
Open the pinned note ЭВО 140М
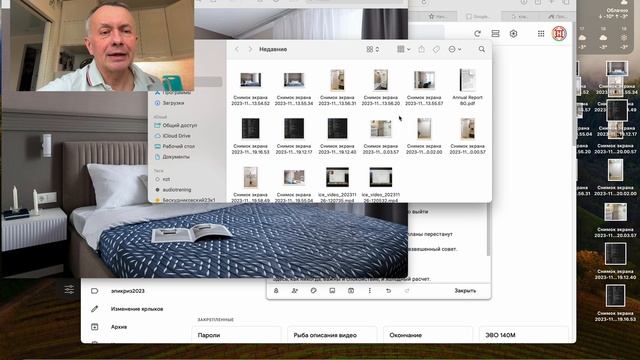[x=523, y=335]
